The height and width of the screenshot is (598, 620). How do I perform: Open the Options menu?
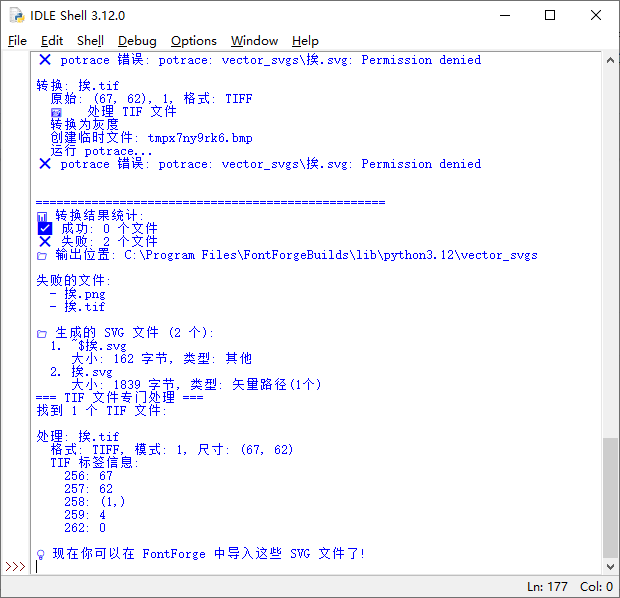[x=194, y=41]
